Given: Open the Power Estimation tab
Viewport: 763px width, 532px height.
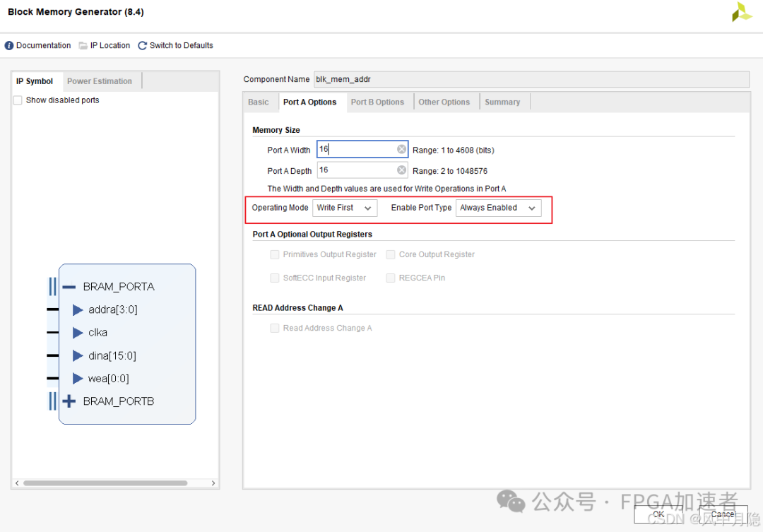Looking at the screenshot, I should tap(100, 81).
